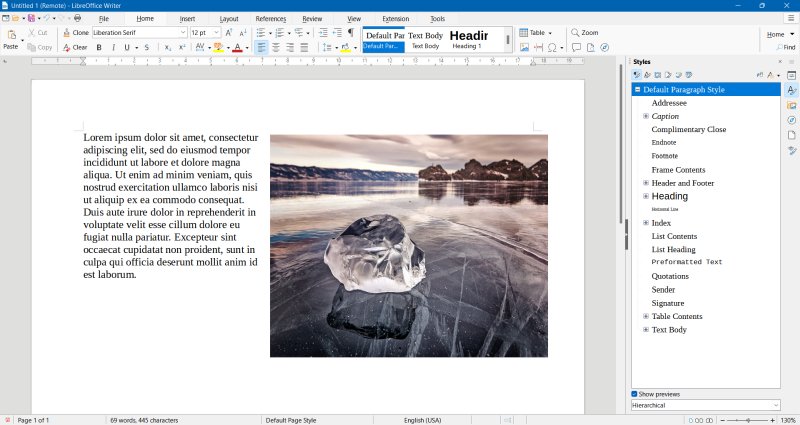The height and width of the screenshot is (425, 800).
Task: Expand the Heading style tree node
Action: coord(646,196)
